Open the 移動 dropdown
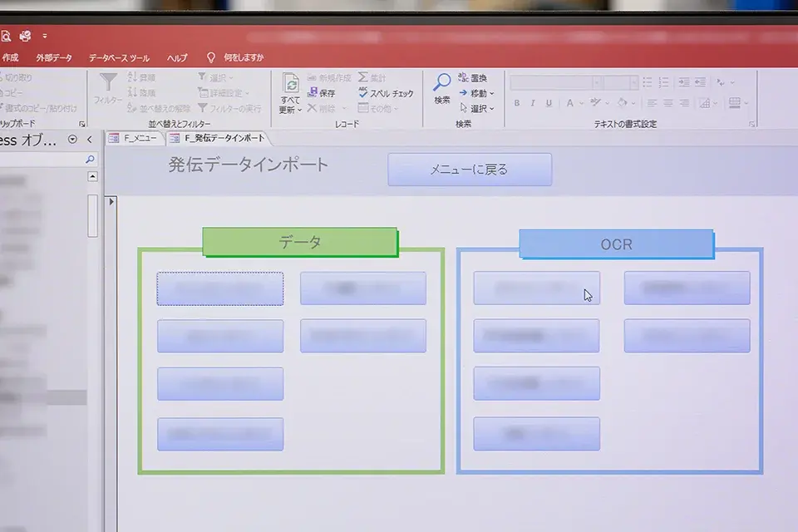 pyautogui.click(x=476, y=93)
